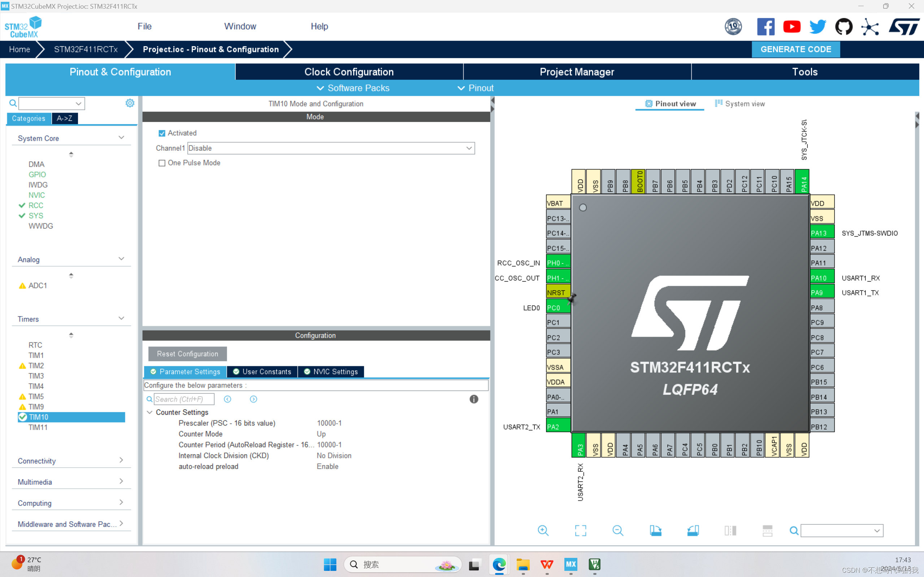Viewport: 924px width, 577px height.
Task: Open the Facebook link icon
Action: pyautogui.click(x=765, y=27)
